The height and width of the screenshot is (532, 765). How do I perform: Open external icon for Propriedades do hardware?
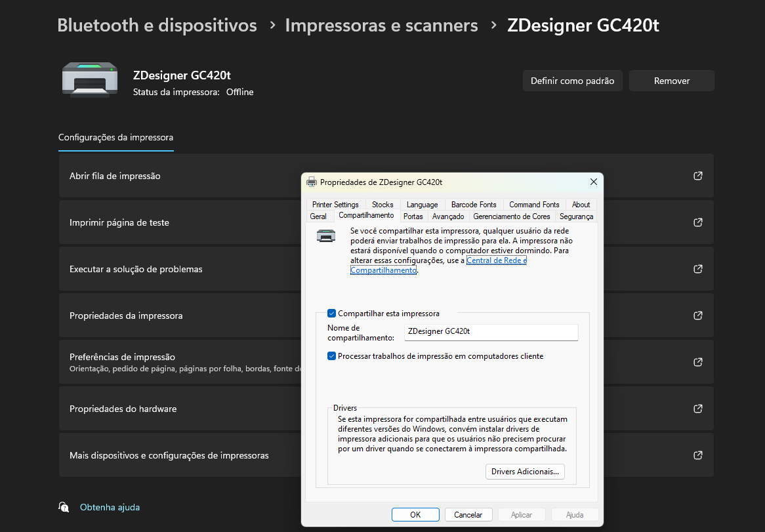pos(698,409)
